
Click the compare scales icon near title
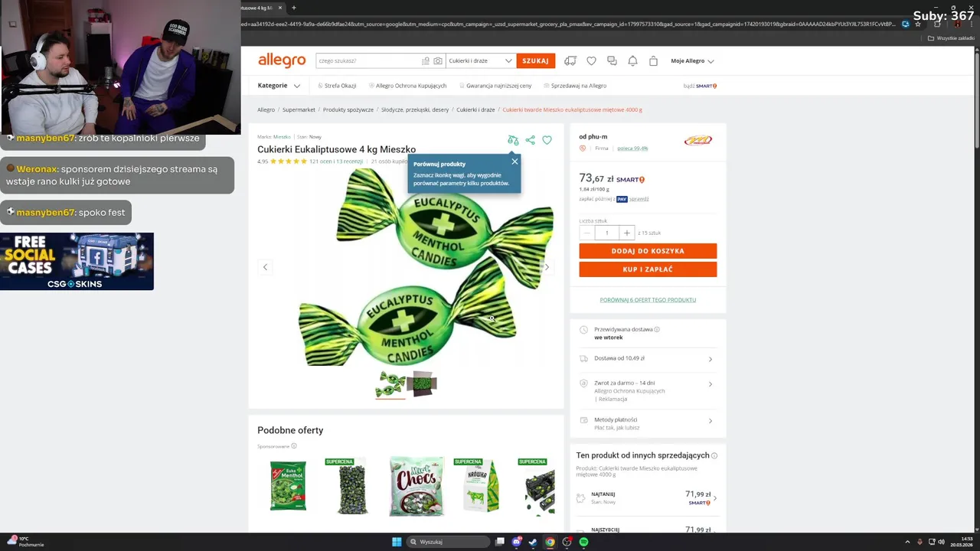(x=513, y=140)
